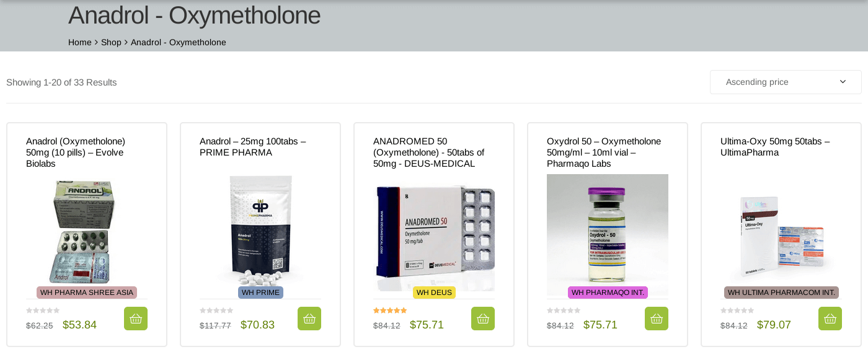
Task: Click star rating of Oxydrol 50
Action: 564,310
